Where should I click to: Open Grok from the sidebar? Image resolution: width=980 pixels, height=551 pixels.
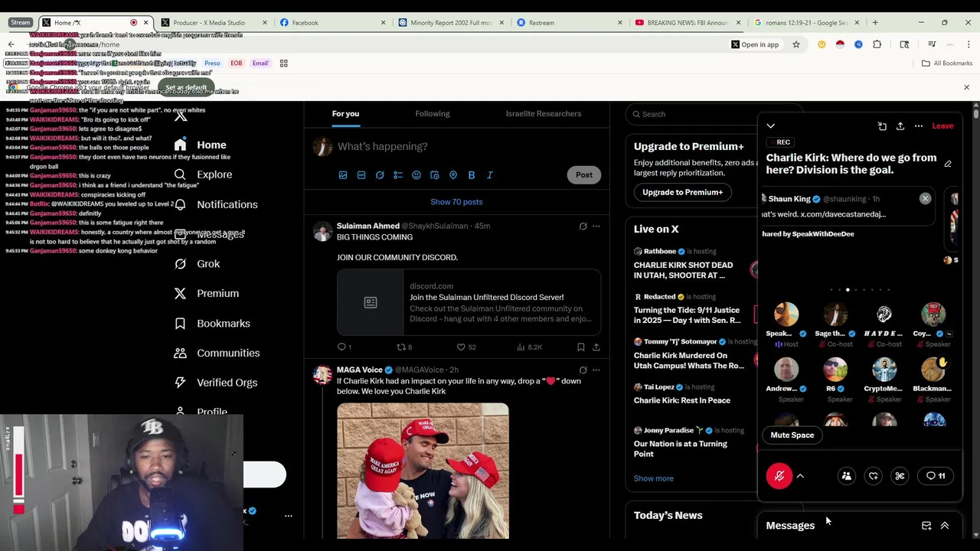[x=197, y=264]
